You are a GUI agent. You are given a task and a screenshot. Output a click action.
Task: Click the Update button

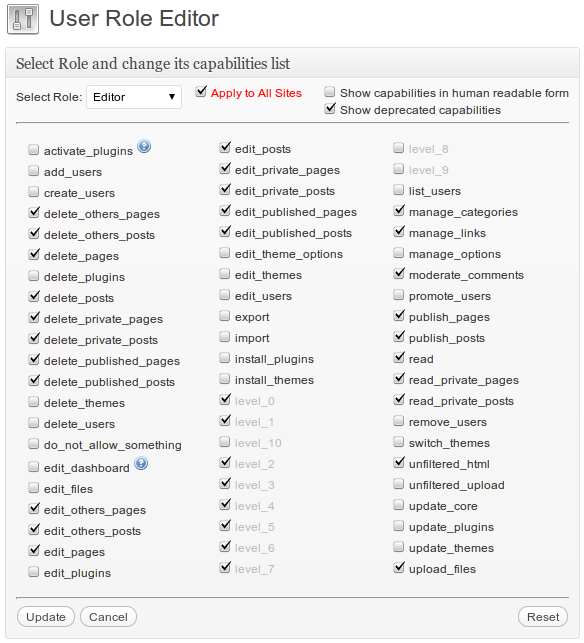46,617
